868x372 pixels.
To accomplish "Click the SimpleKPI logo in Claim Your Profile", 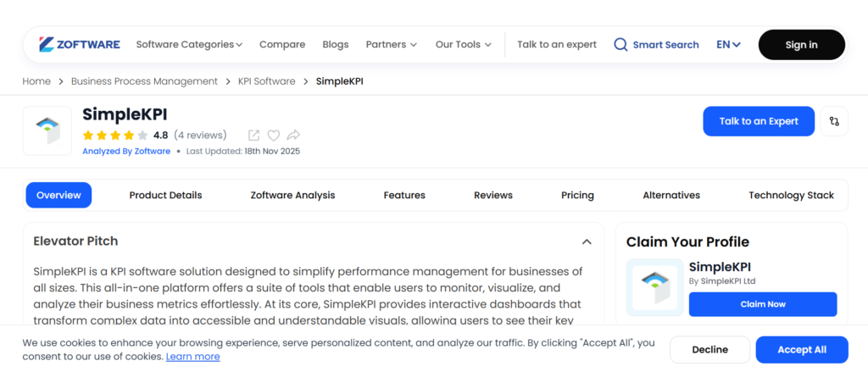I will click(x=654, y=287).
